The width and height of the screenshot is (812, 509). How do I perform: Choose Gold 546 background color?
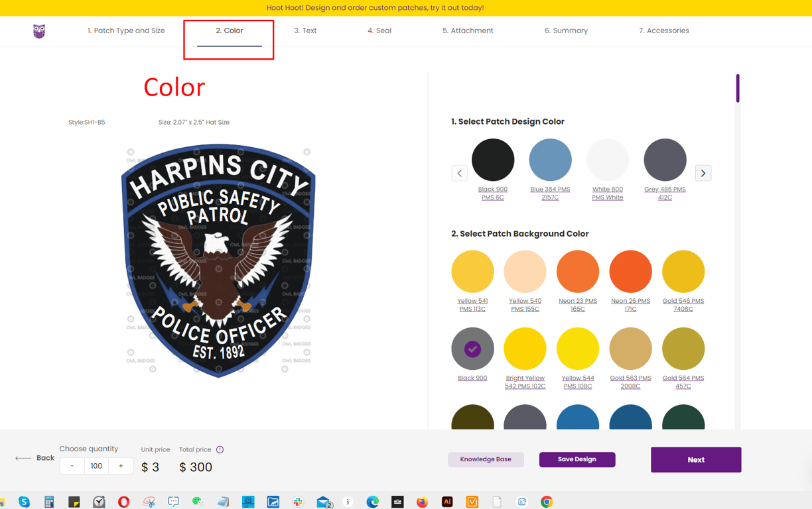[x=683, y=272]
